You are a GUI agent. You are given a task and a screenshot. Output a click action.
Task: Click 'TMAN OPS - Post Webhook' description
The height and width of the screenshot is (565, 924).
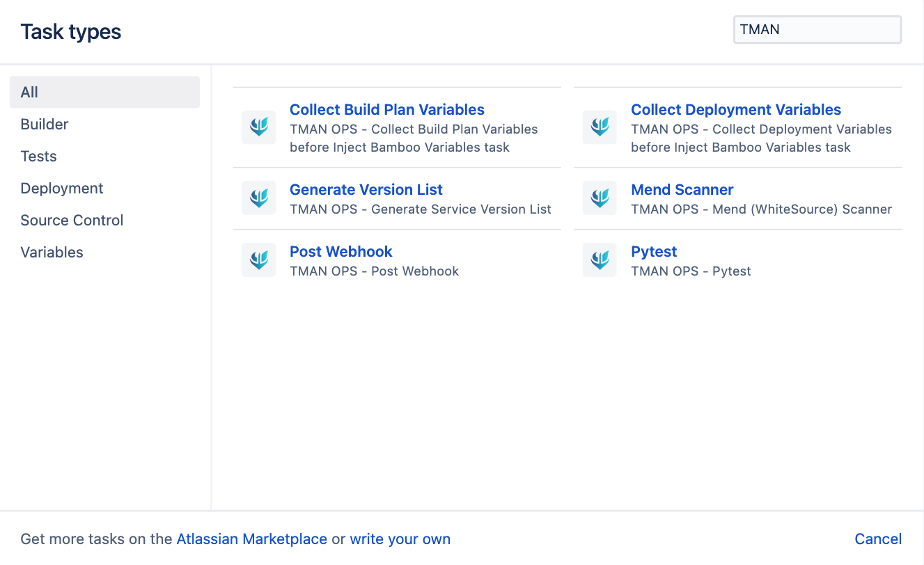pyautogui.click(x=375, y=271)
